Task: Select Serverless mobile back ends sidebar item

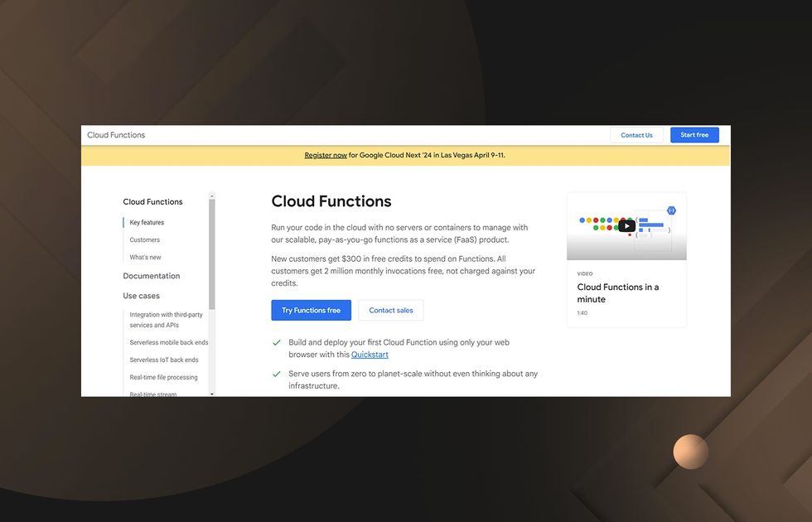Action: [x=169, y=343]
